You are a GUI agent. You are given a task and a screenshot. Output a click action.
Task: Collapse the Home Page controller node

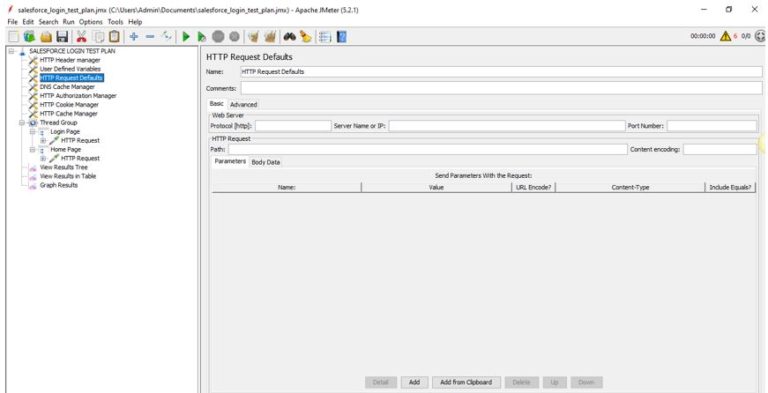coord(33,149)
